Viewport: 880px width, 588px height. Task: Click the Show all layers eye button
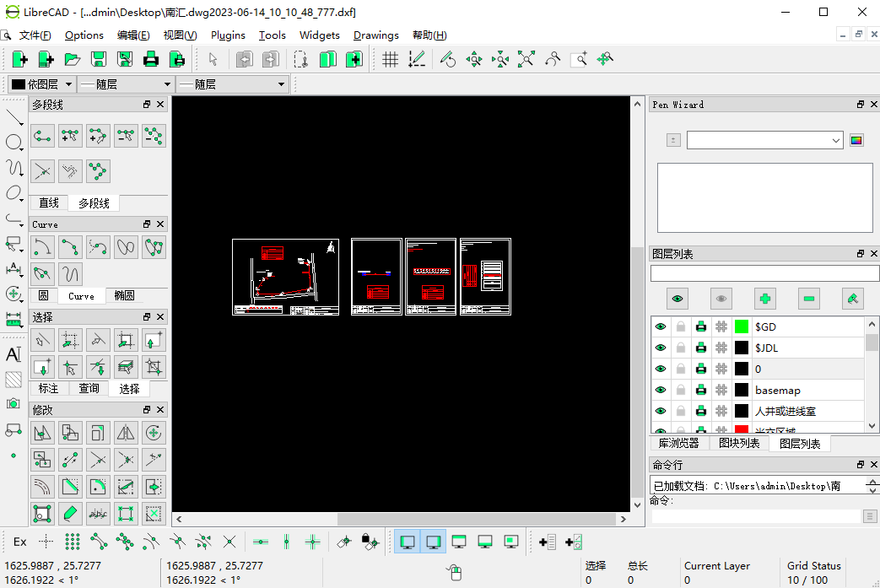[678, 299]
